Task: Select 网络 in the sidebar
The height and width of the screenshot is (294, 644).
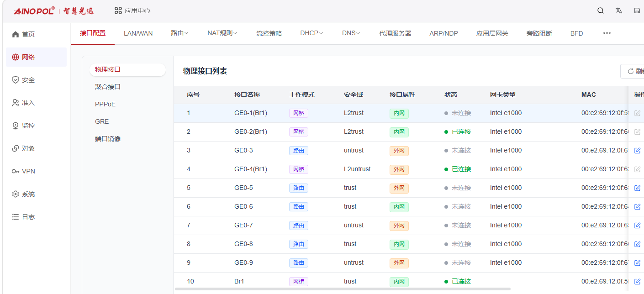Action: pos(37,57)
